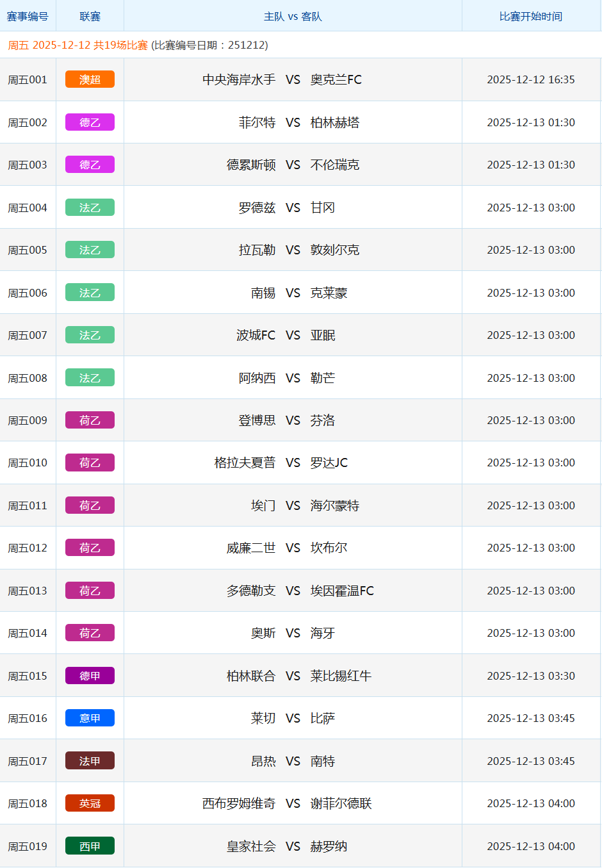Select the 德乙 badge in row 周五002
This screenshot has width=602, height=868.
click(x=90, y=122)
